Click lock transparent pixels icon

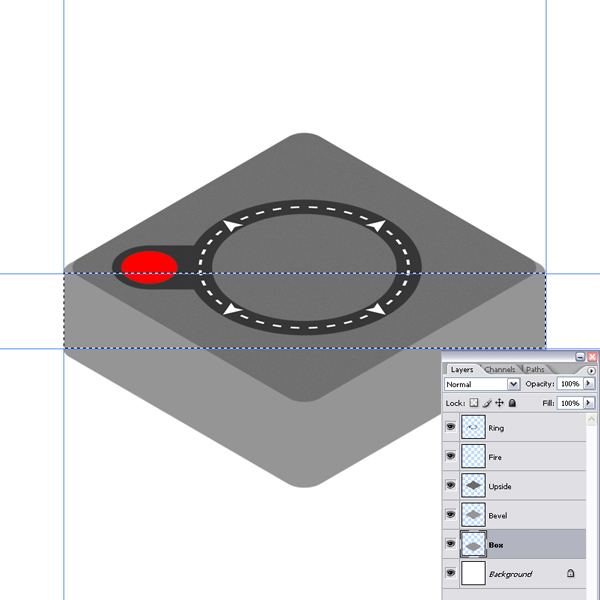[x=475, y=403]
